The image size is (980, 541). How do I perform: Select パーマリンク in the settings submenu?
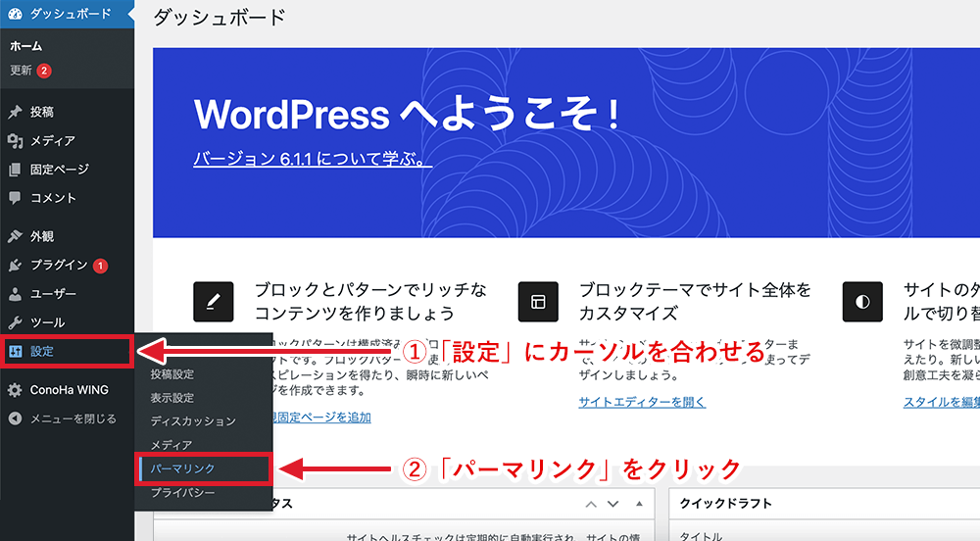(183, 469)
